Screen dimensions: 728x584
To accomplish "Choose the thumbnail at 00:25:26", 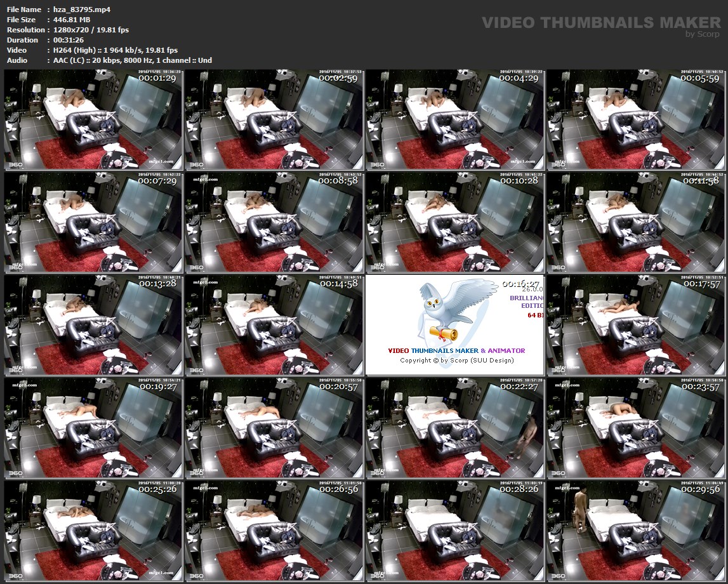I will click(93, 531).
